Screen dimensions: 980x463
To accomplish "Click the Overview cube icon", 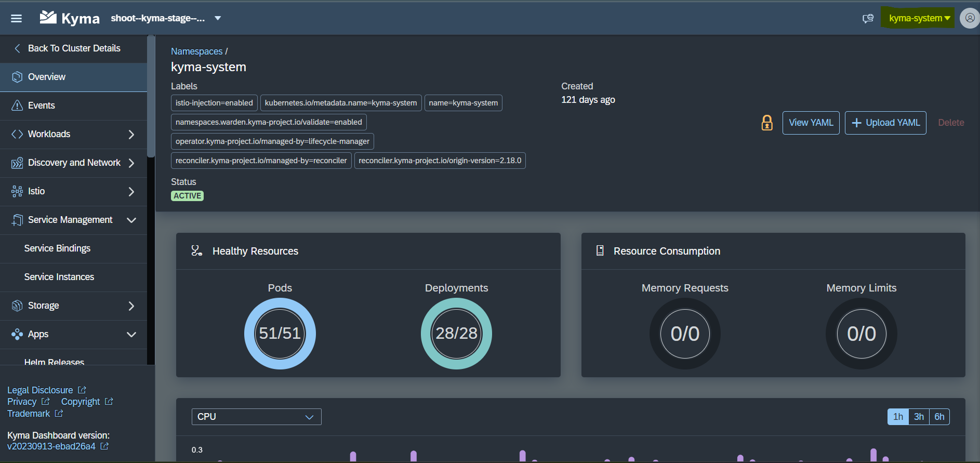I will click(x=17, y=77).
